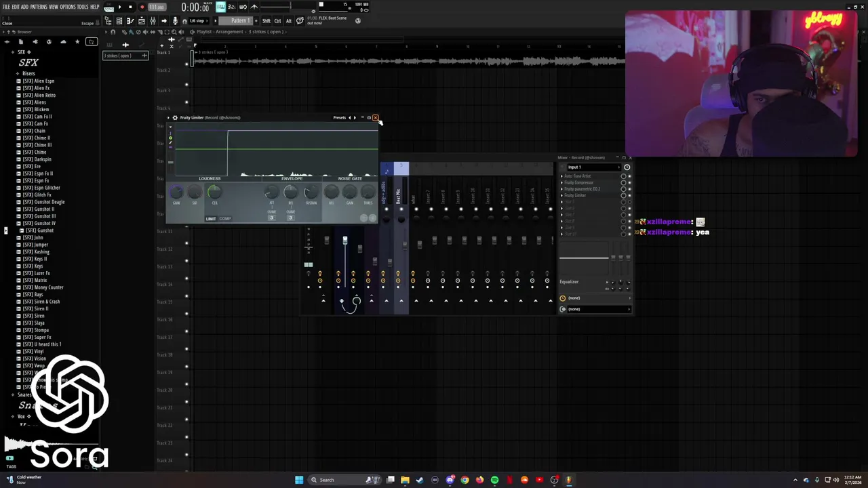Toggle Fruity Limiter slot enable switch
The image size is (868, 488).
tap(629, 195)
